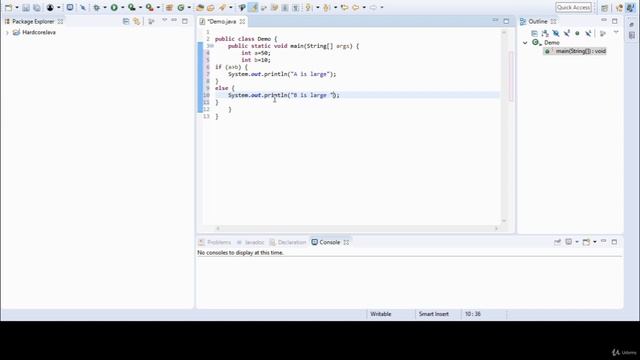Select the HardcoreJava project

pyautogui.click(x=39, y=32)
